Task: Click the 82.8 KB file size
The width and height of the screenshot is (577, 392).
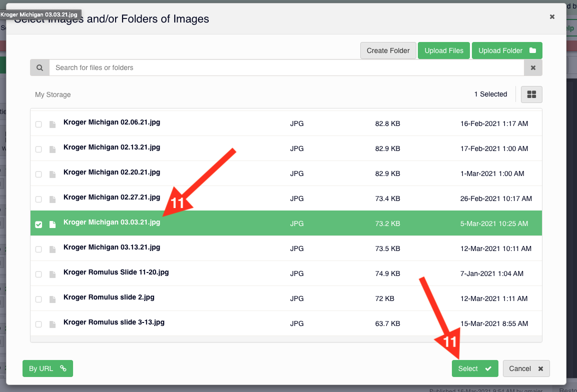Action: 387,124
